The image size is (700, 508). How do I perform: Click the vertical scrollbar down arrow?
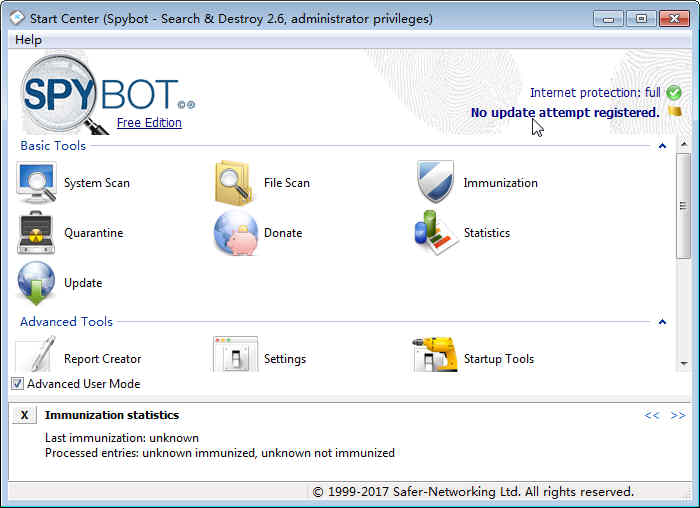683,364
